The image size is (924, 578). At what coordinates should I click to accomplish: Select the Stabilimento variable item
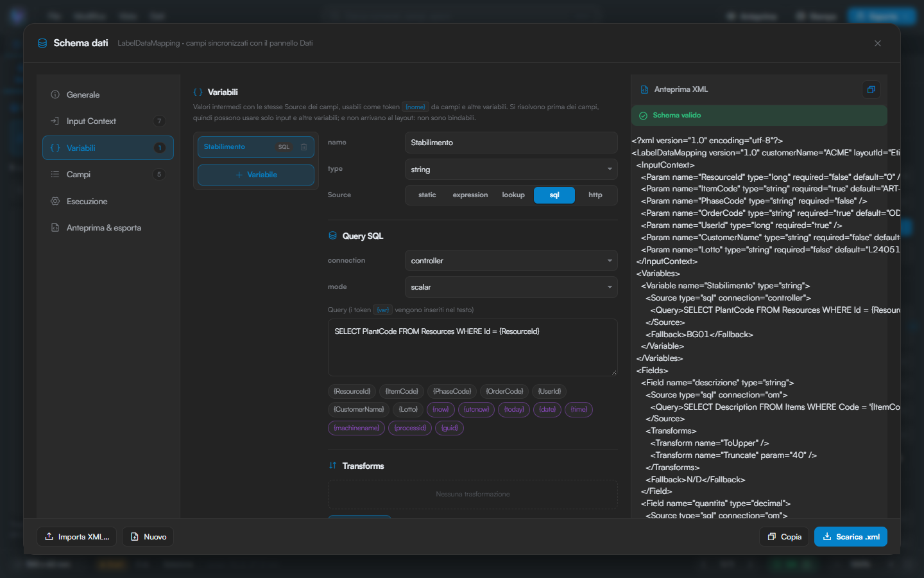click(x=255, y=147)
